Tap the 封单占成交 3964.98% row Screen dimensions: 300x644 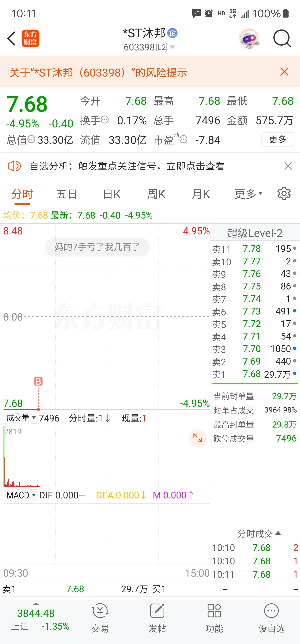255,410
